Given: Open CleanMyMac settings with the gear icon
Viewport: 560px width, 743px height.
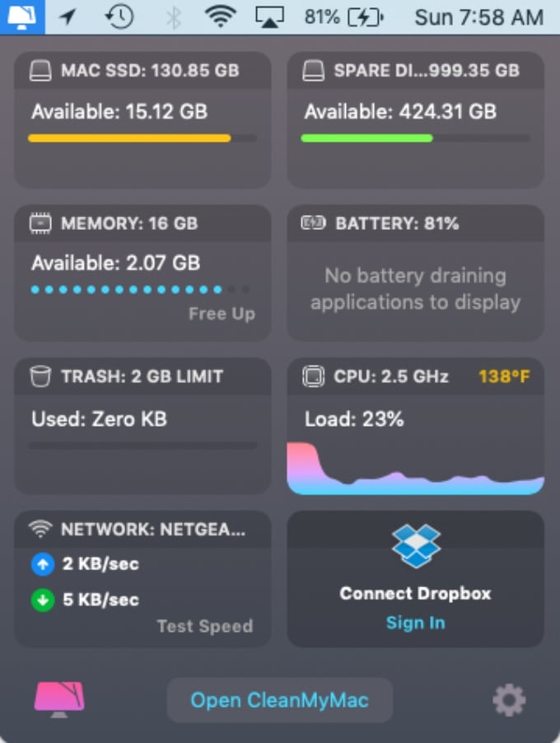Looking at the screenshot, I should (x=509, y=699).
